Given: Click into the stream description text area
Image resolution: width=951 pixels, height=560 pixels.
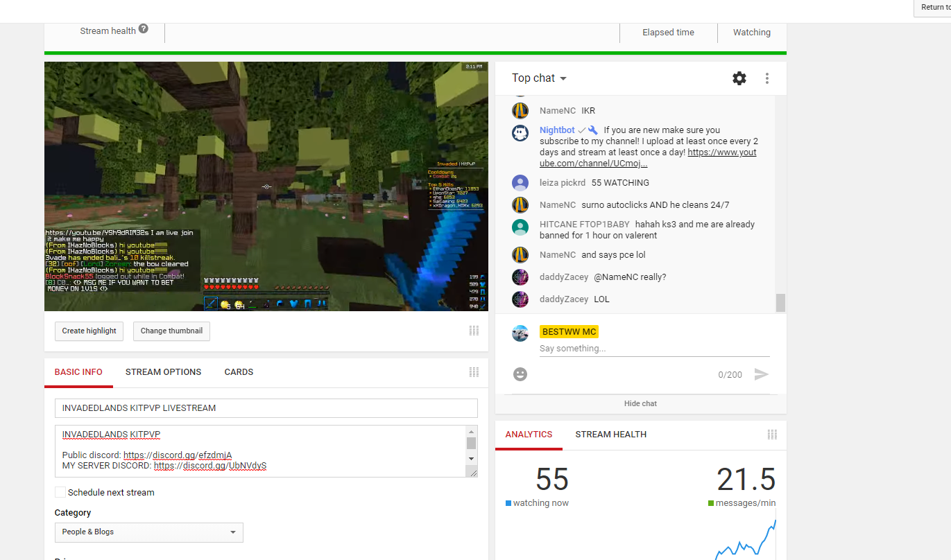Looking at the screenshot, I should click(x=261, y=451).
